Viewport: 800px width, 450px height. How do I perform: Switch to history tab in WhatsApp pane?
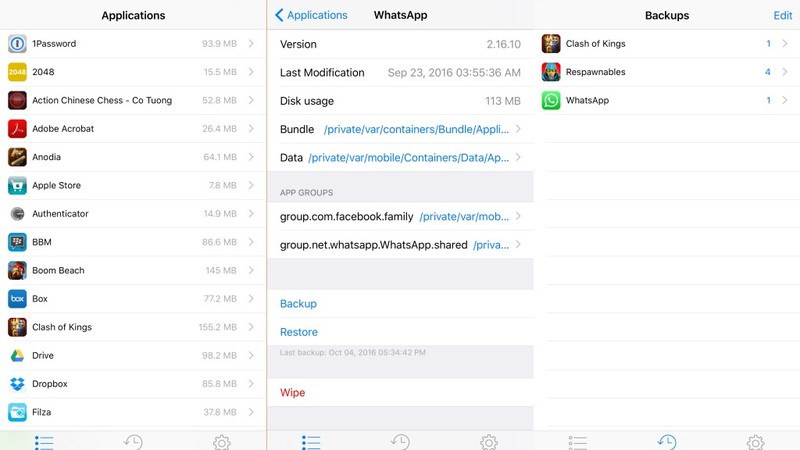(x=400, y=442)
